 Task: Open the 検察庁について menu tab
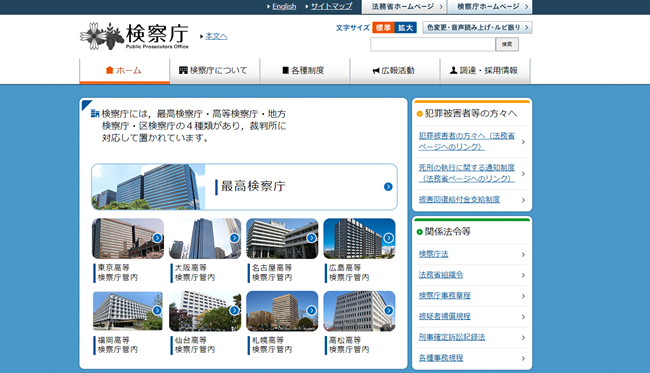(214, 71)
